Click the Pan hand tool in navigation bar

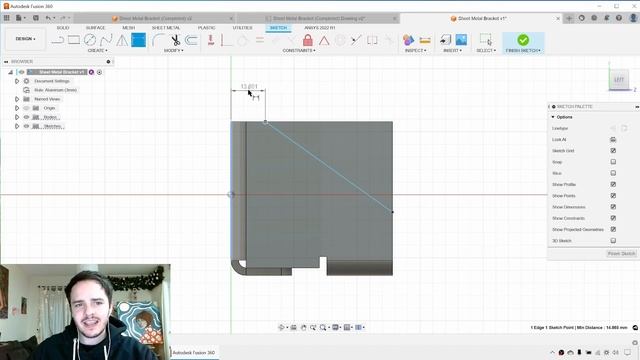coord(303,327)
